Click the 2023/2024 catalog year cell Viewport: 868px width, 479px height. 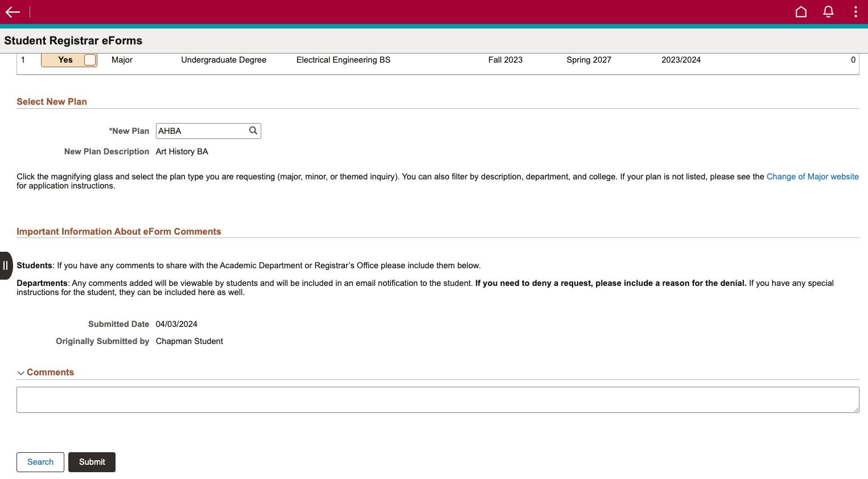(x=681, y=60)
